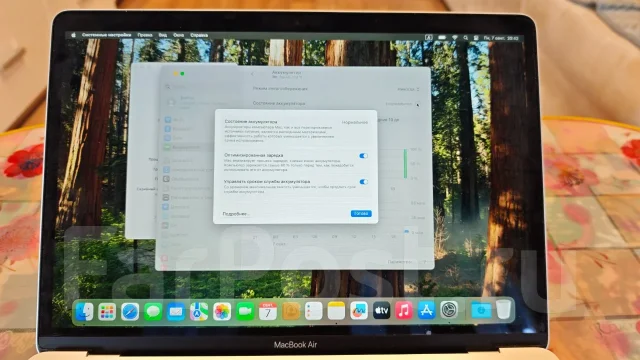Open Music from the Dock
The width and height of the screenshot is (640, 360).
404,311
